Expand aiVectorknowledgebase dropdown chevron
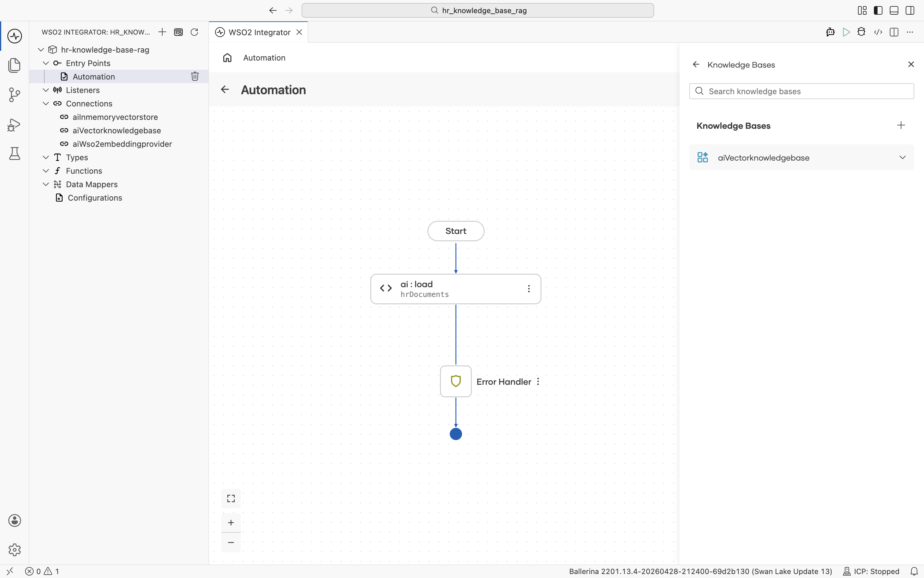This screenshot has height=578, width=924. pos(903,157)
